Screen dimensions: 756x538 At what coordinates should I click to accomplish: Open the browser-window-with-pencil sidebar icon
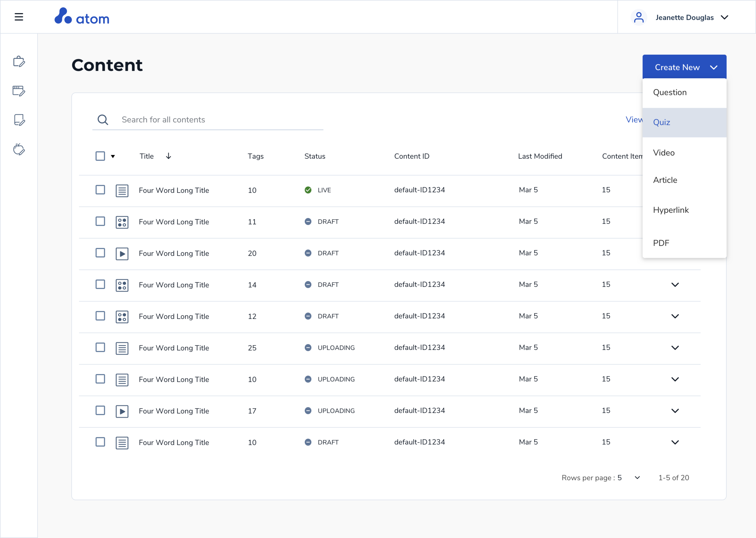point(19,91)
